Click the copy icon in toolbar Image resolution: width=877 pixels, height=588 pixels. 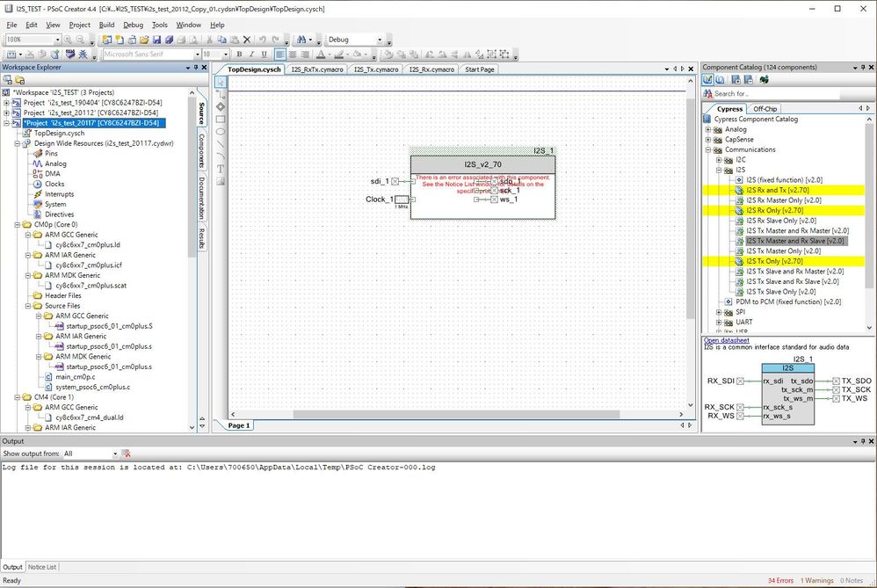click(x=221, y=40)
